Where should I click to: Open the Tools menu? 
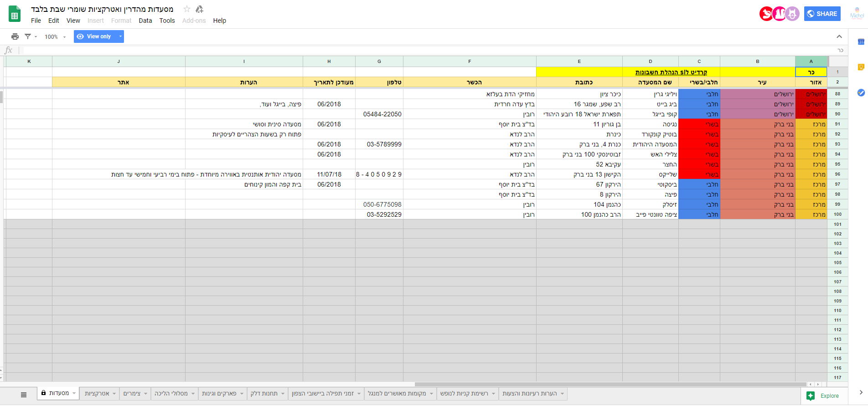tap(167, 21)
